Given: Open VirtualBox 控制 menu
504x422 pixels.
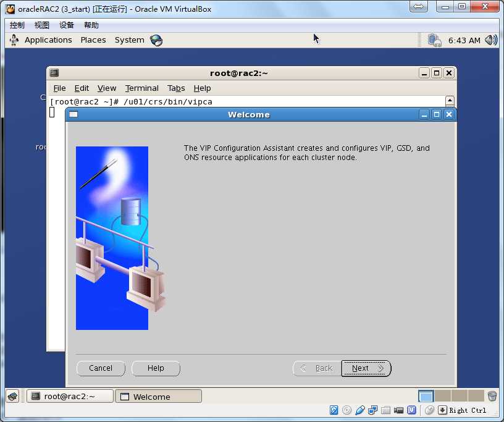Looking at the screenshot, I should click(x=17, y=25).
